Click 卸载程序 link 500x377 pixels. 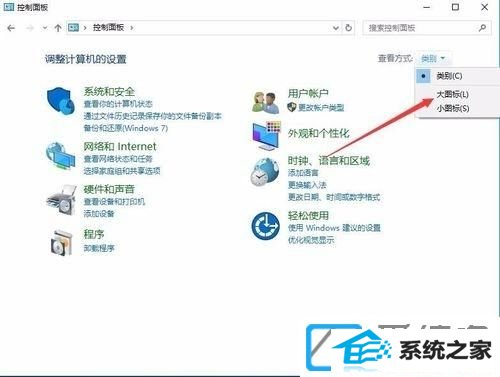coord(99,248)
